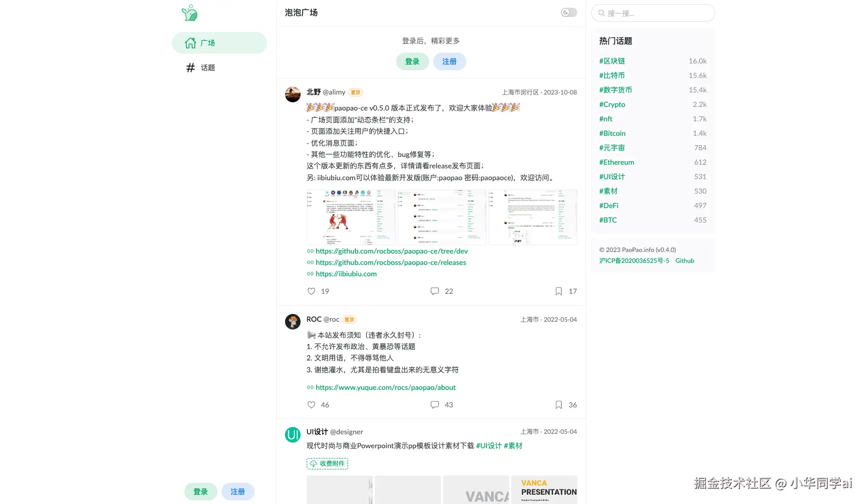Screen dimensions: 866x504
Task: Open the UI设计 user avatar
Action: click(x=293, y=435)
